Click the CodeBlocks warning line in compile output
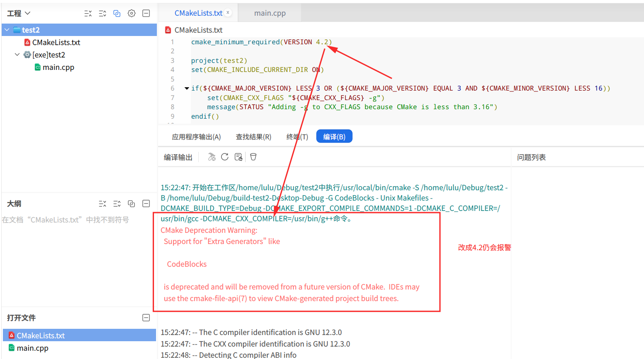Image resolution: width=644 pixels, height=359 pixels. tap(187, 264)
